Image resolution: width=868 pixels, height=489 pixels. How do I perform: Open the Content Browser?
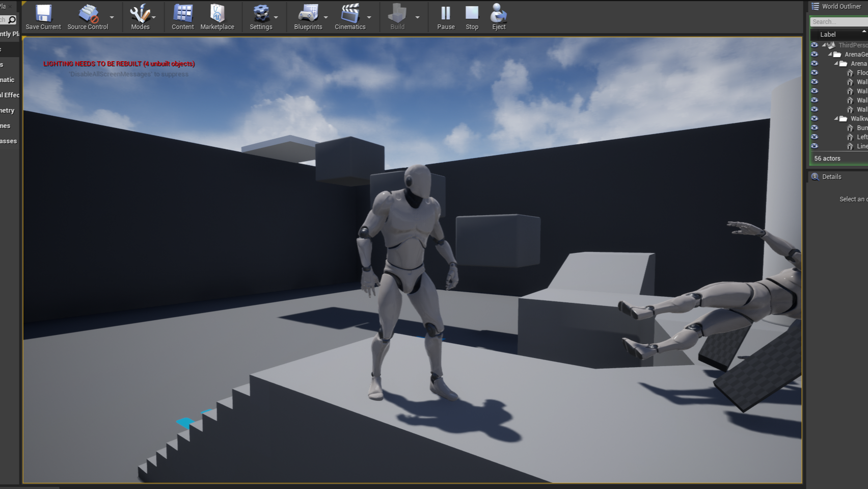click(x=182, y=13)
